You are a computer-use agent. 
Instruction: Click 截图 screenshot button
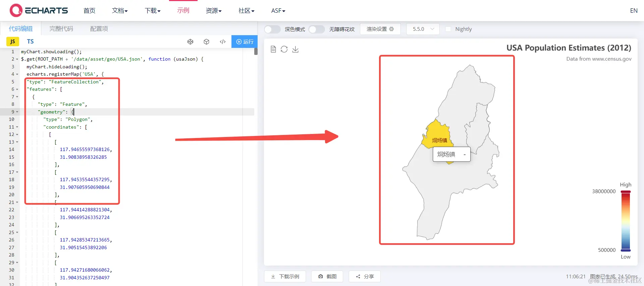coord(327,276)
